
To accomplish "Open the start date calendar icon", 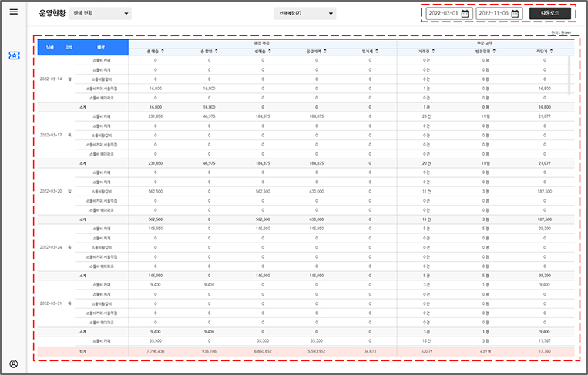I will pos(465,14).
